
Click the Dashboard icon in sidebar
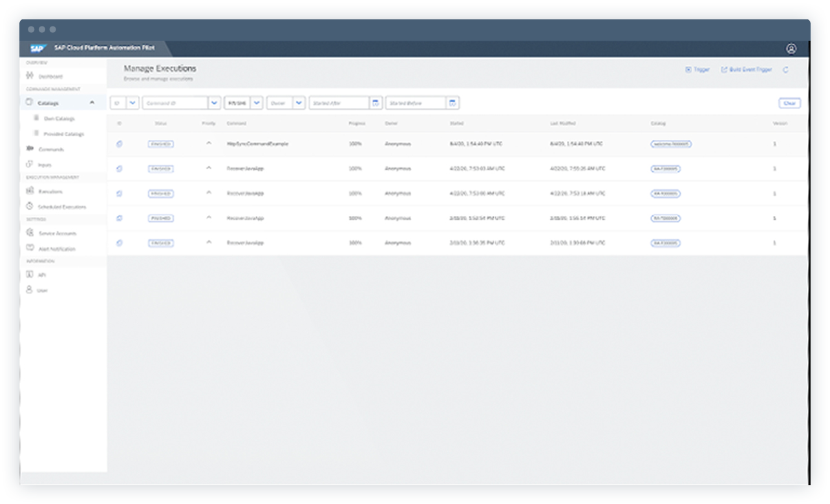pos(29,76)
